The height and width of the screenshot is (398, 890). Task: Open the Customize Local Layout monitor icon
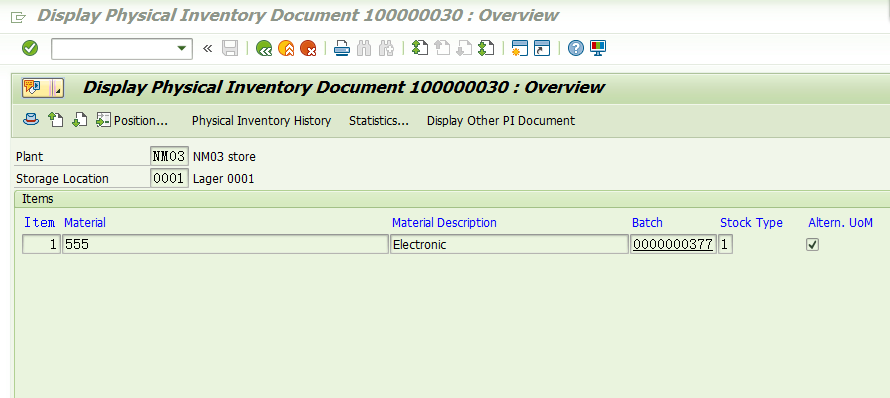coord(598,49)
